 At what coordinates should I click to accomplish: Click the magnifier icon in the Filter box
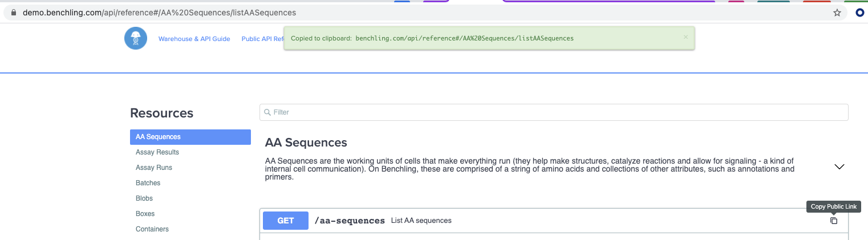267,112
